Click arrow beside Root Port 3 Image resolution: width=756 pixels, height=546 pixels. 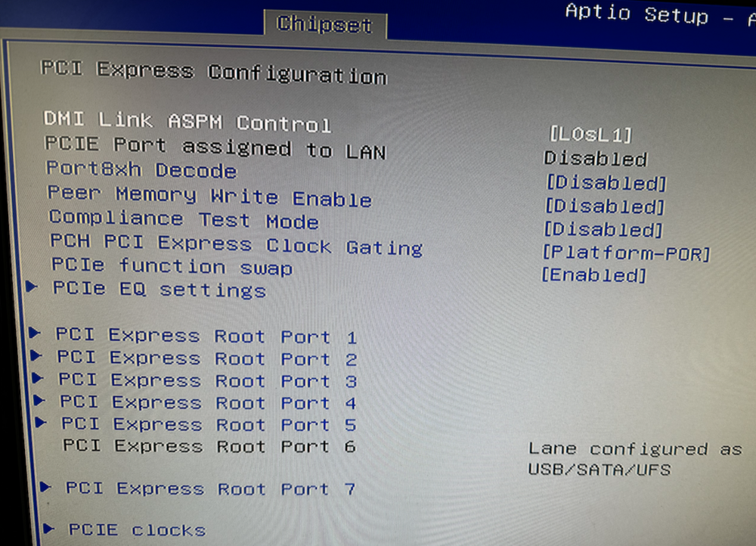point(38,377)
